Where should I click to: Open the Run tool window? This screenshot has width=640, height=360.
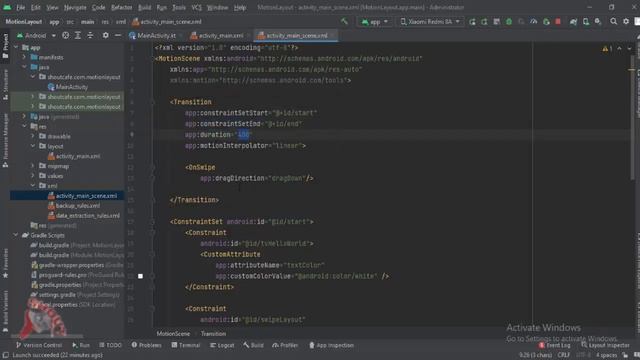(x=81, y=345)
